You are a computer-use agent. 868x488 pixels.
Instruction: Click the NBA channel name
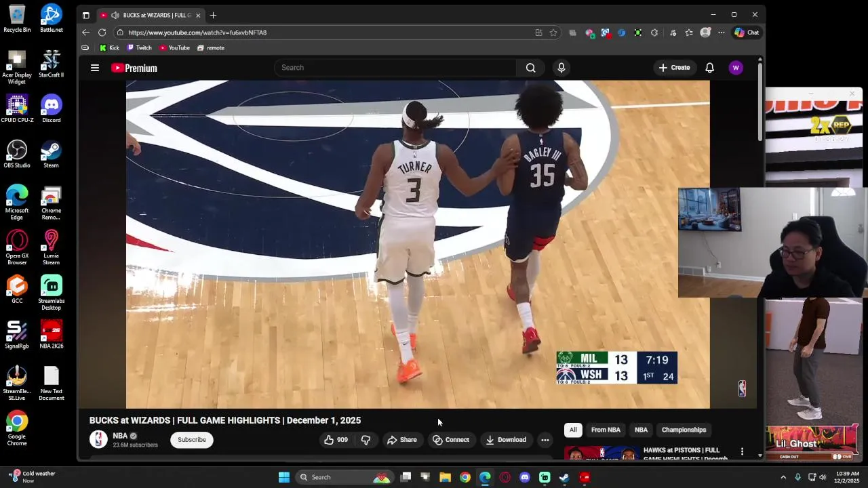coord(120,436)
